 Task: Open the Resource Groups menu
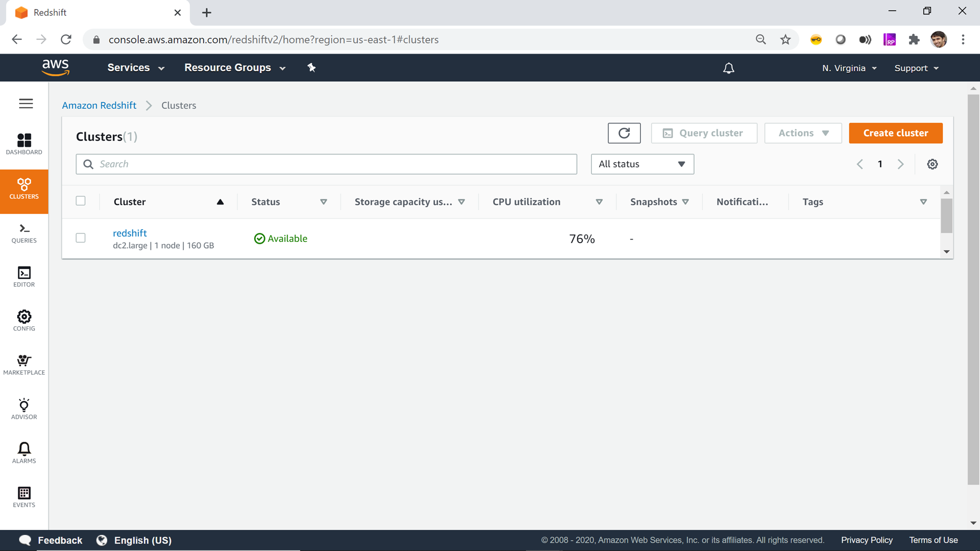(x=235, y=68)
